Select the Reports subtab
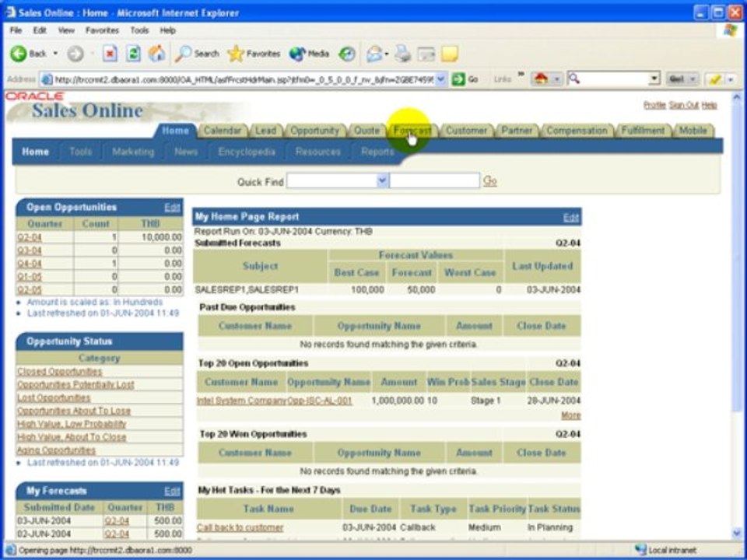The width and height of the screenshot is (747, 560). 377,152
